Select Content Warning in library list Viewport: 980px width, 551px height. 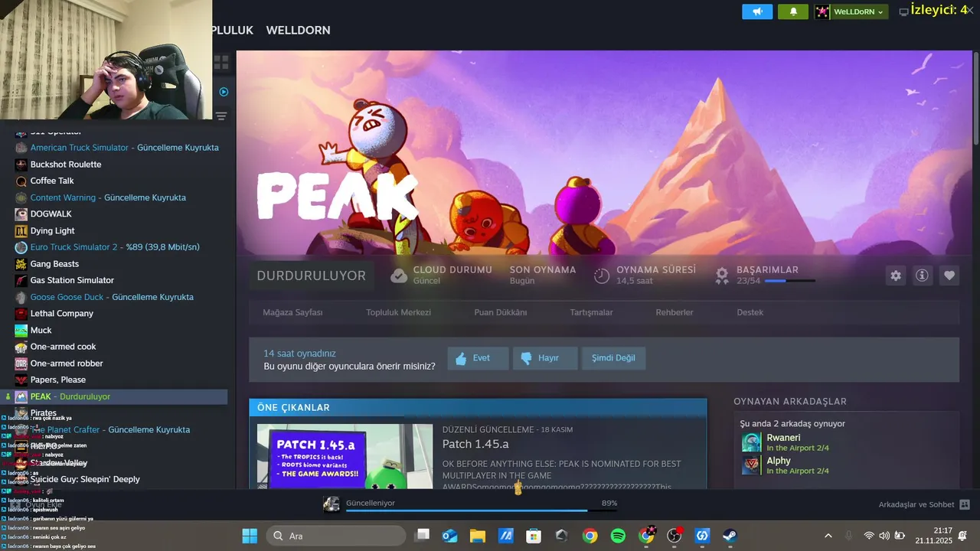[108, 197]
